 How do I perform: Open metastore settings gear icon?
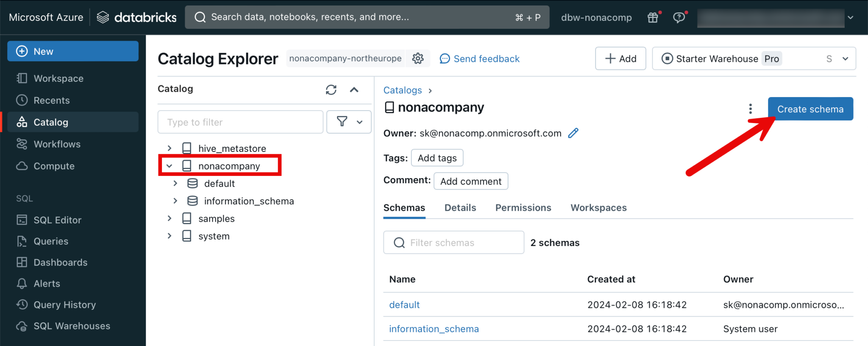(418, 59)
